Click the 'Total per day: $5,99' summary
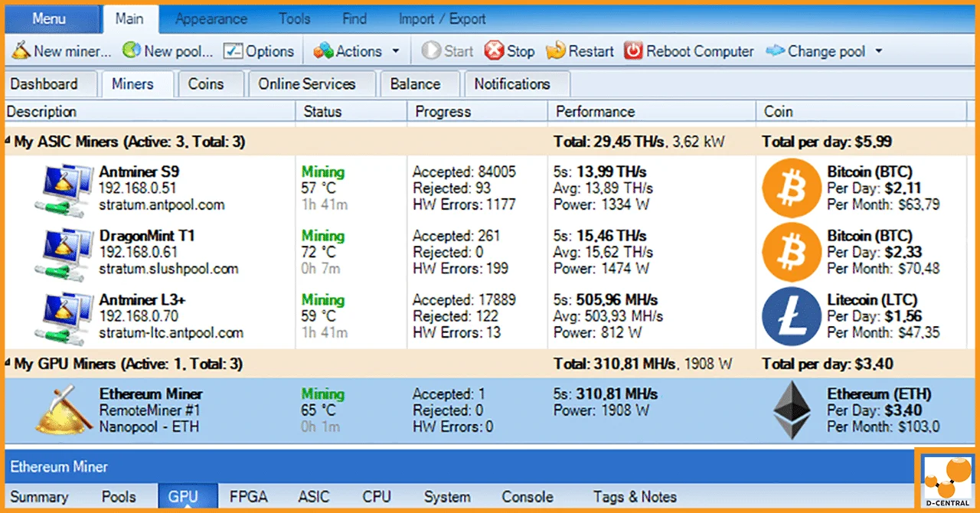Image resolution: width=980 pixels, height=513 pixels. click(x=827, y=142)
